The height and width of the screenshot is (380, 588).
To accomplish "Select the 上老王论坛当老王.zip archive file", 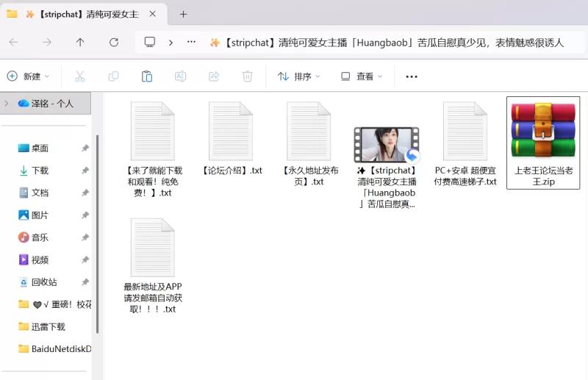I will coord(543,143).
